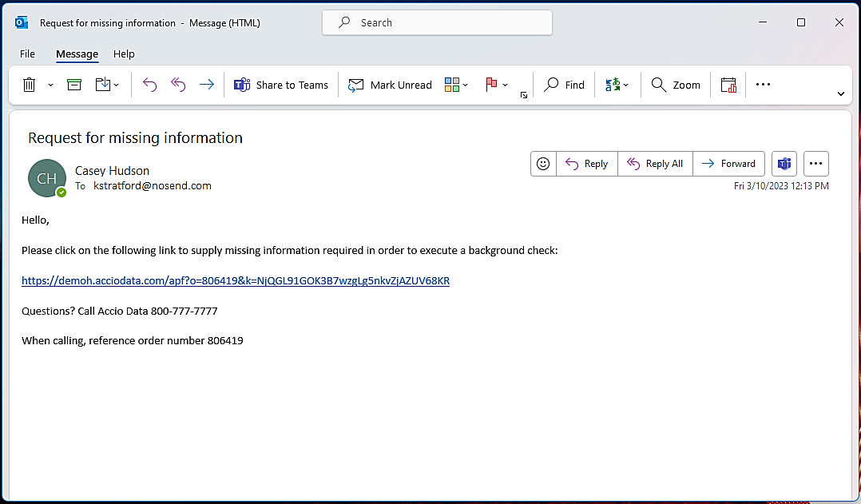Image resolution: width=861 pixels, height=504 pixels.
Task: Click Reply button in message header
Action: tap(587, 164)
